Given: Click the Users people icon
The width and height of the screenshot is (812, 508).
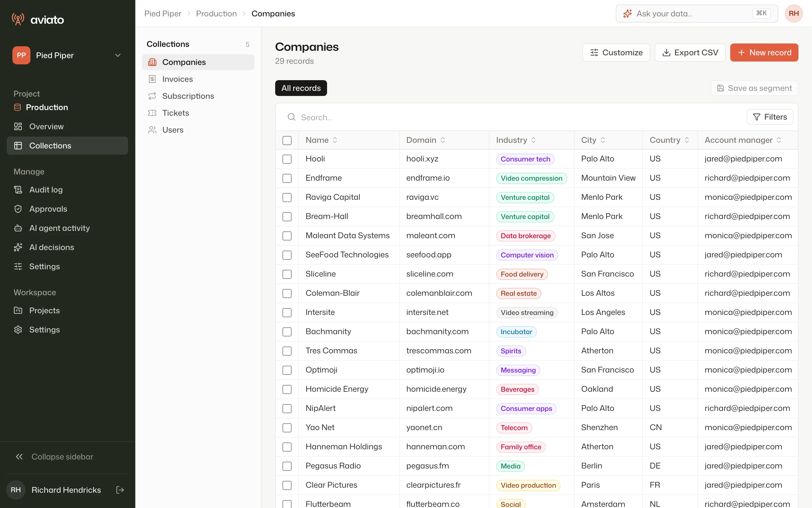Looking at the screenshot, I should pos(152,130).
